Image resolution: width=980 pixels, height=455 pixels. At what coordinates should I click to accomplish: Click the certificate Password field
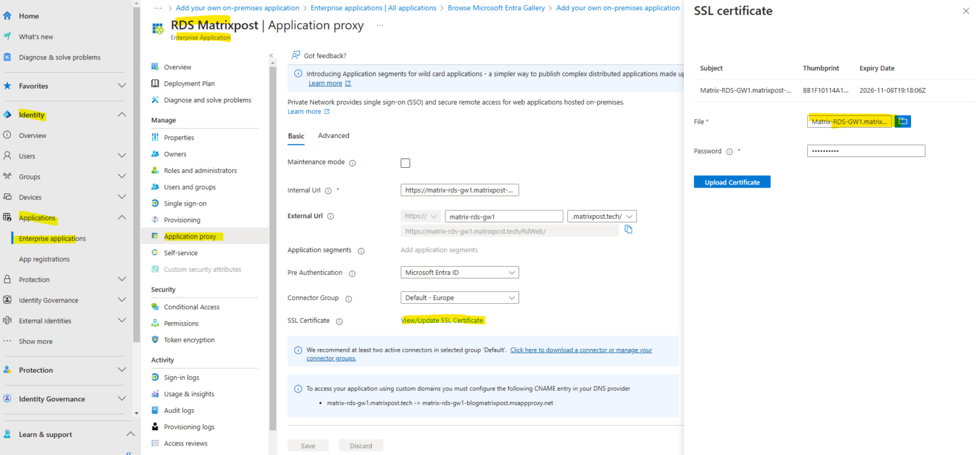865,150
